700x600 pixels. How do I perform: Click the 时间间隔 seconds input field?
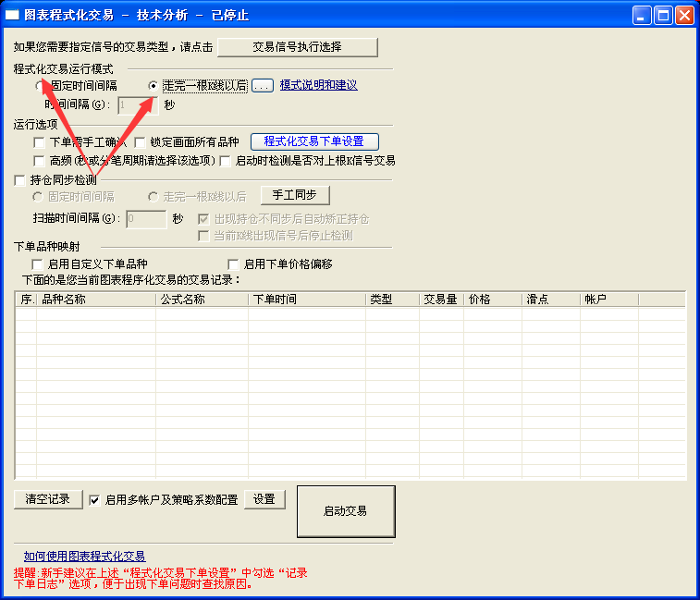tap(138, 104)
